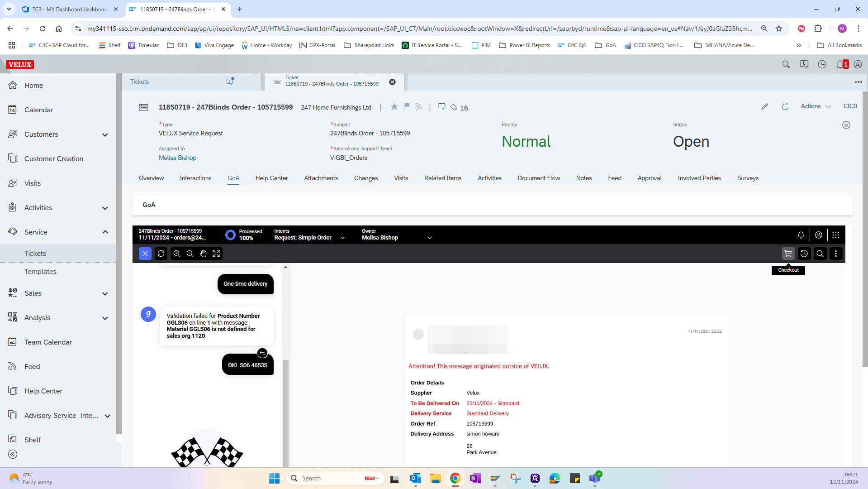Expand the Customers menu in the sidebar
The height and width of the screenshot is (489, 868).
tap(105, 135)
